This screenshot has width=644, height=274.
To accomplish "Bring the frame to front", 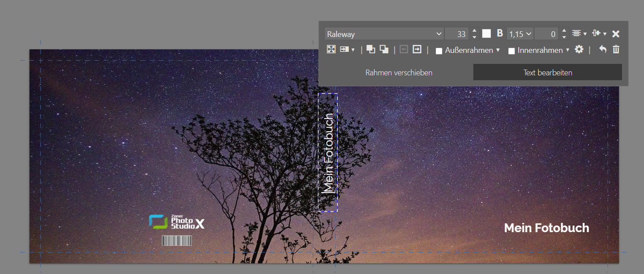I will [x=371, y=49].
